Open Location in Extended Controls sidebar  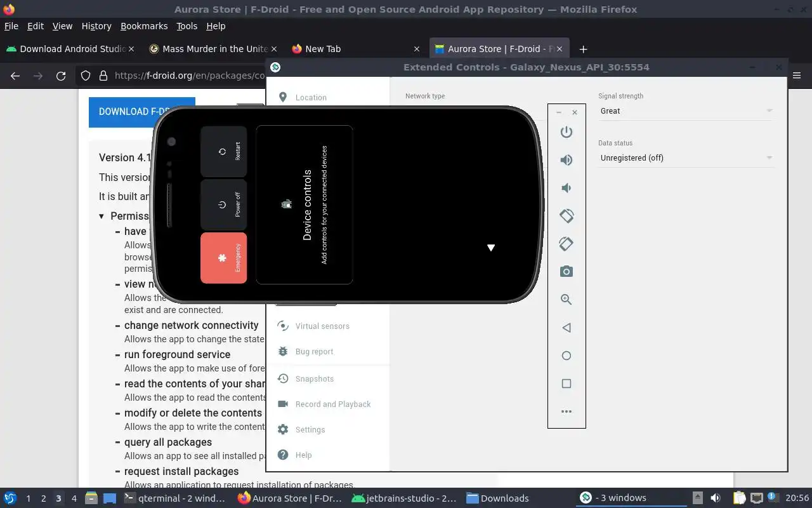311,98
